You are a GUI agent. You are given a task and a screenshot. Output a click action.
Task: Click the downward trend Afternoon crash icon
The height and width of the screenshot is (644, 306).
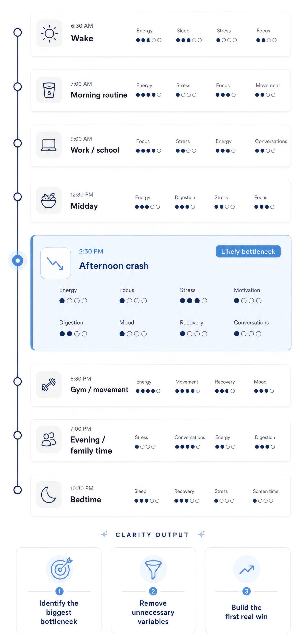tap(55, 263)
